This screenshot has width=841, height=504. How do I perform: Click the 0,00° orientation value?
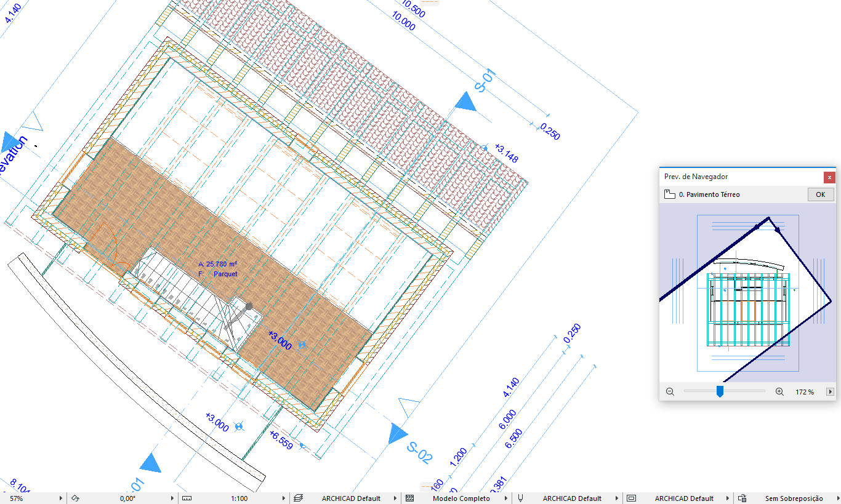(127, 498)
